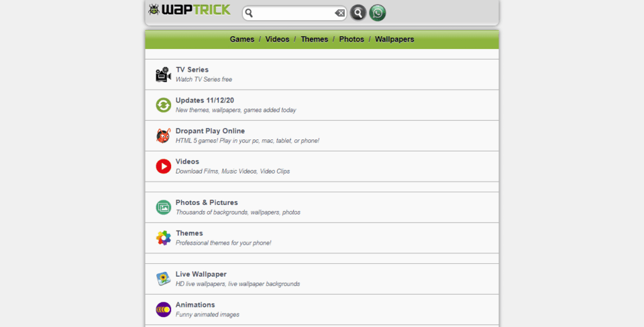This screenshot has height=327, width=644.
Task: Click the round magnifier search button
Action: tap(358, 13)
